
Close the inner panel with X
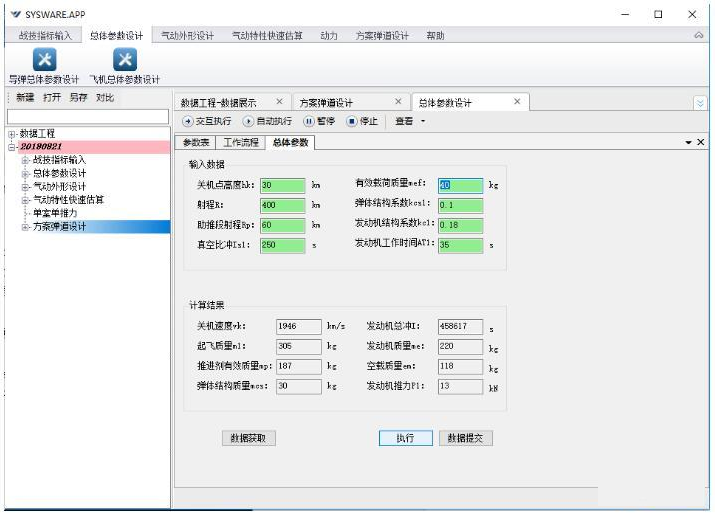pos(700,142)
